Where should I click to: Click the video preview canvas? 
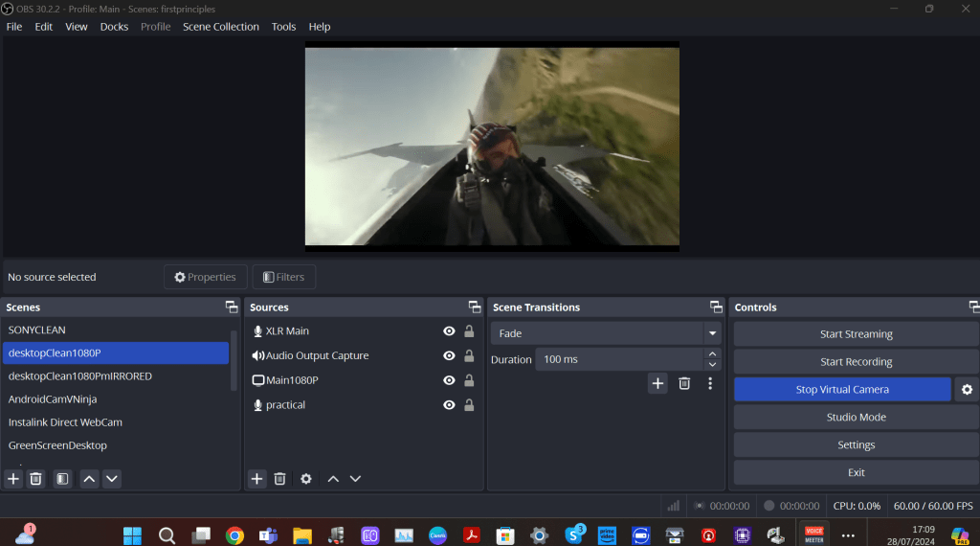[x=492, y=147]
